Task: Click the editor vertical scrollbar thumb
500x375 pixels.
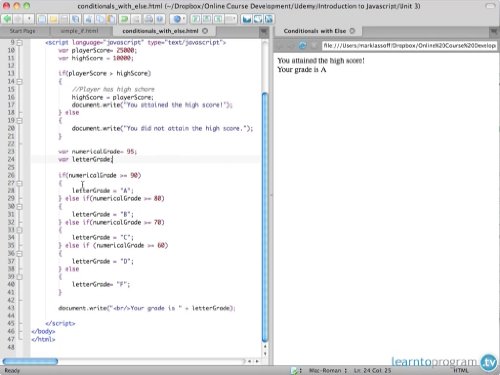Action: point(265,217)
